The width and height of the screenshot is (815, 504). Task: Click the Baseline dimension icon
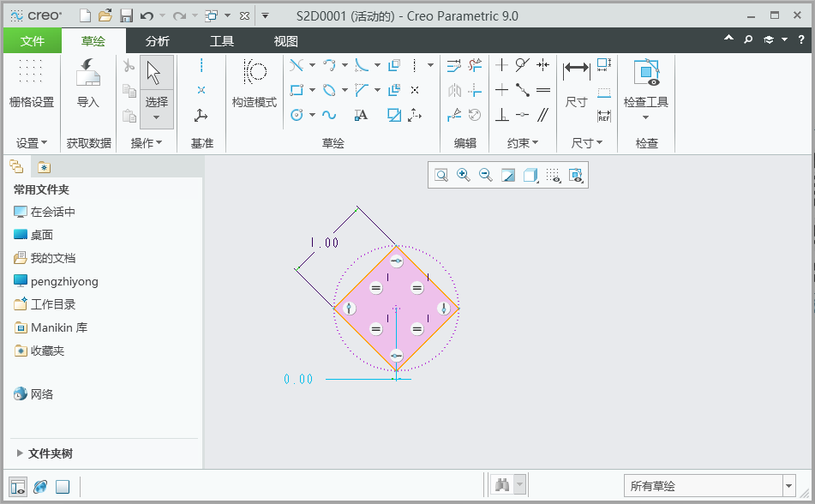(604, 93)
